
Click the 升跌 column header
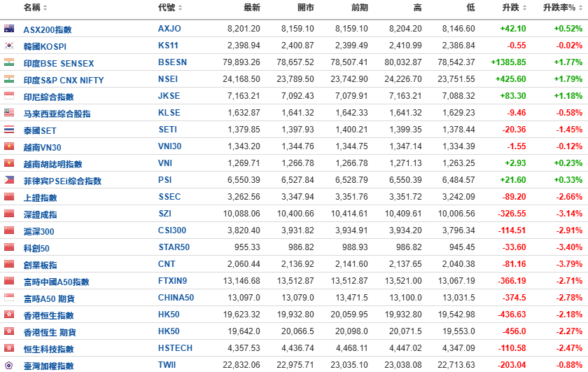511,8
